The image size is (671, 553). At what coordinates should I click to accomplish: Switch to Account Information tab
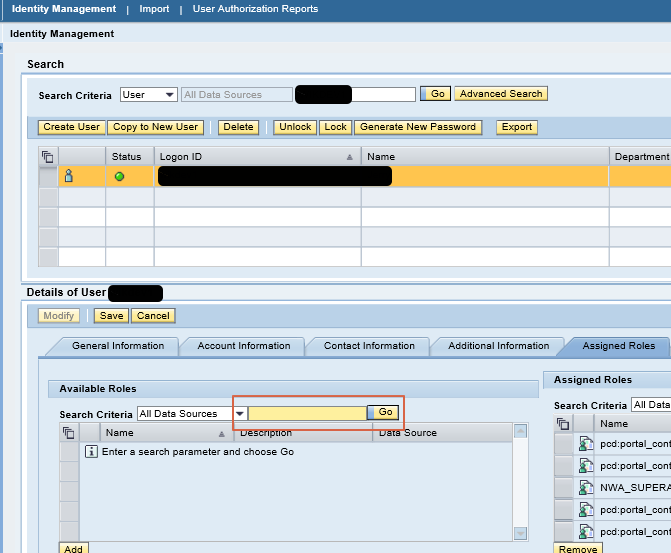244,346
